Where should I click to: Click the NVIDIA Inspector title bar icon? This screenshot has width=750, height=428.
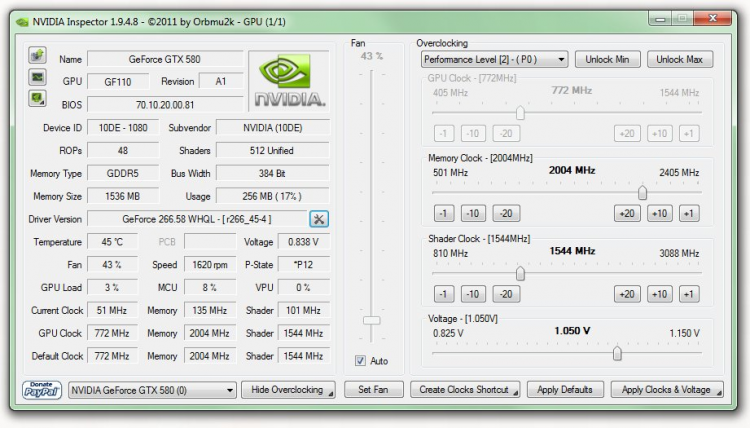(22, 22)
